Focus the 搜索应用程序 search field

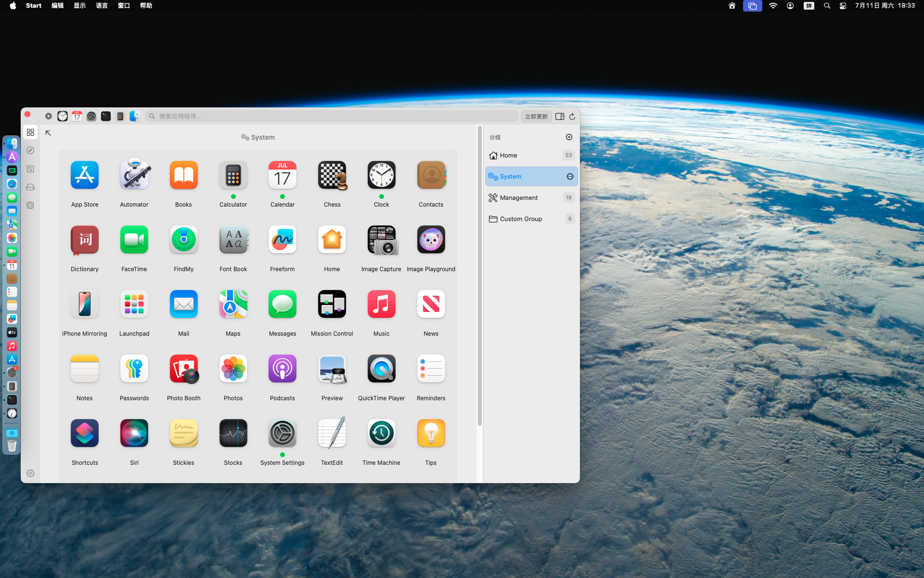[x=332, y=116]
